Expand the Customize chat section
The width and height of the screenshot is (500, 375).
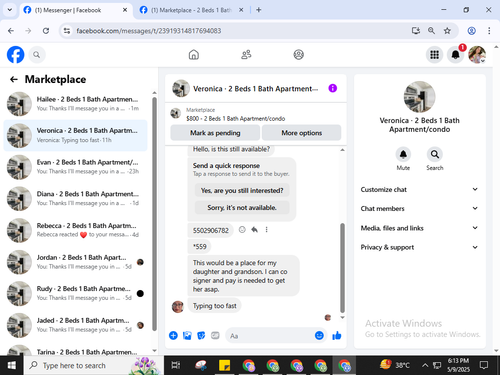tap(419, 189)
